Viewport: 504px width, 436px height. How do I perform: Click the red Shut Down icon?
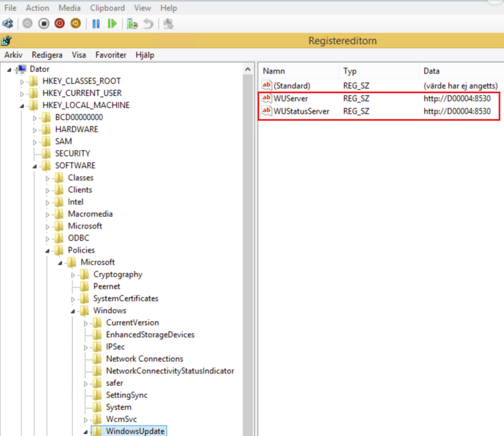(60, 24)
